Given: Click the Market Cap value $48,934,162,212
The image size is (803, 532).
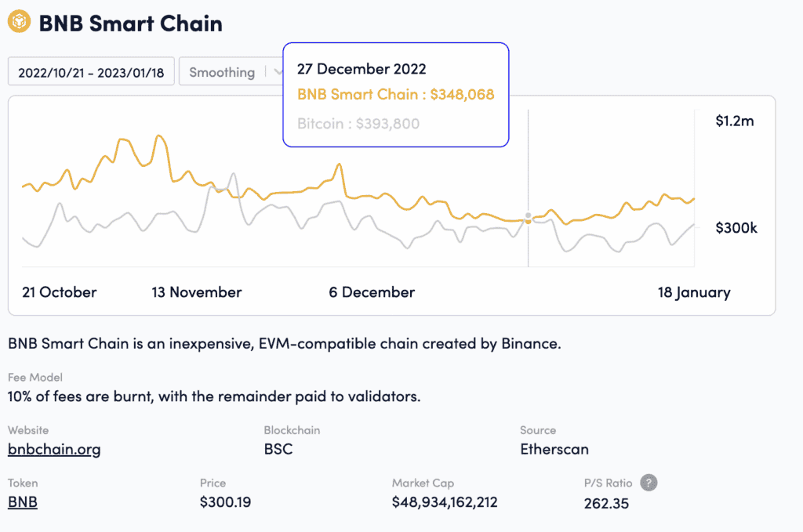Looking at the screenshot, I should coord(445,501).
